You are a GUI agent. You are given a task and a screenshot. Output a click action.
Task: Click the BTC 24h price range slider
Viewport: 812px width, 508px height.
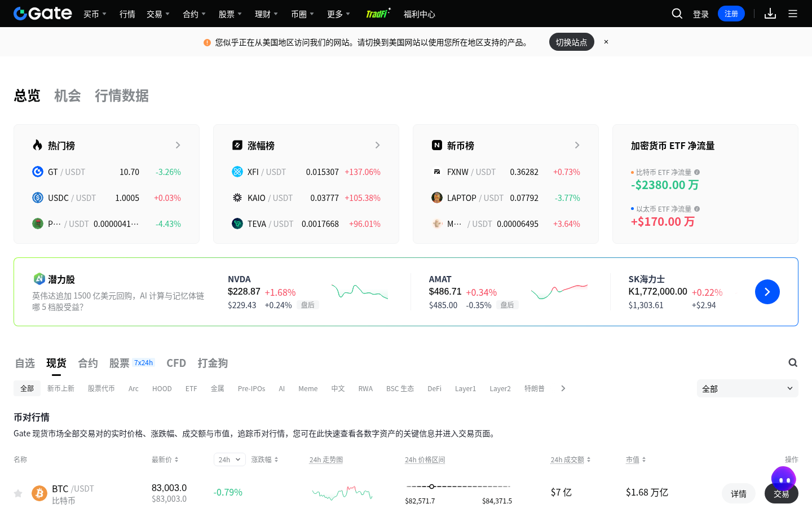coord(458,486)
